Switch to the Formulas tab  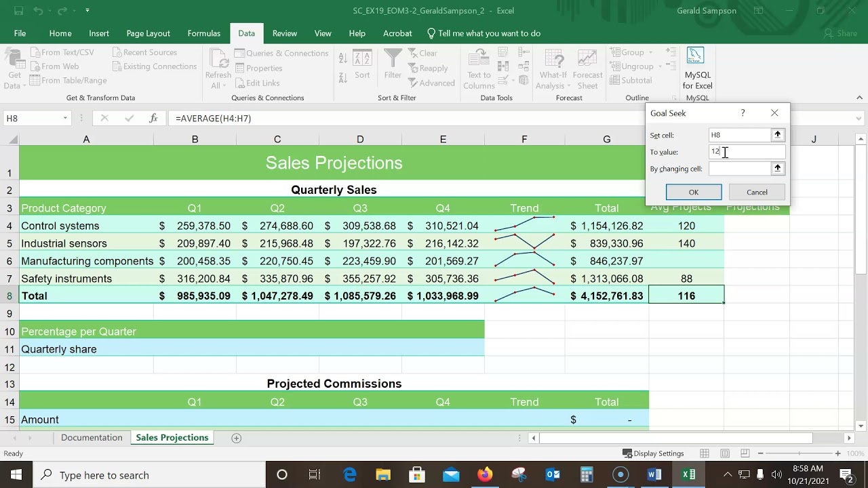[x=203, y=33]
